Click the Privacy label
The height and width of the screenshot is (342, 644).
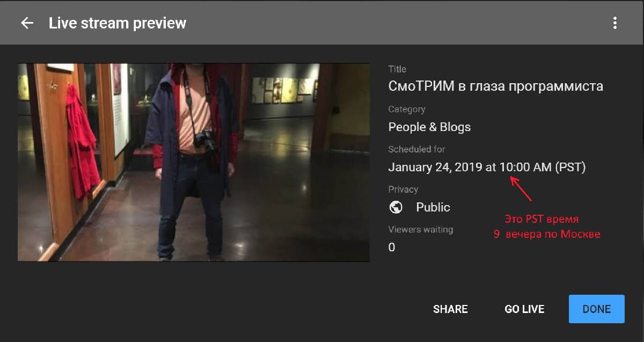(403, 189)
